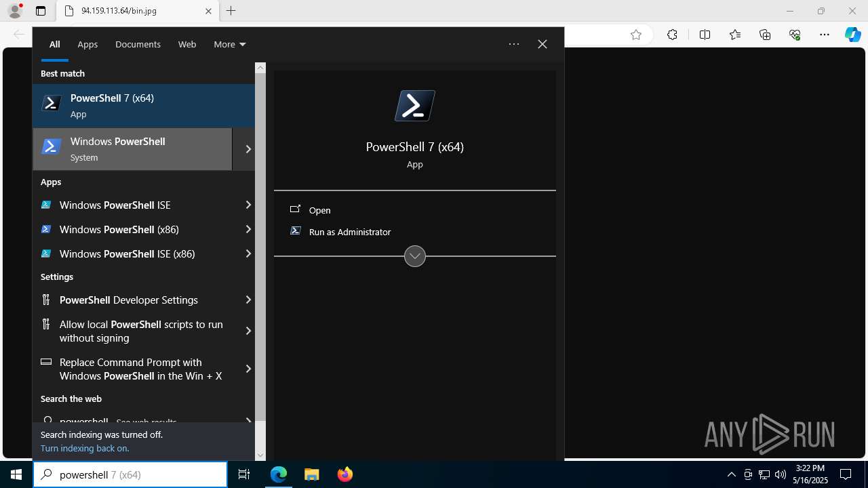Open the PowerShell 7 (x64) best match
The height and width of the screenshot is (488, 868).
tap(144, 106)
